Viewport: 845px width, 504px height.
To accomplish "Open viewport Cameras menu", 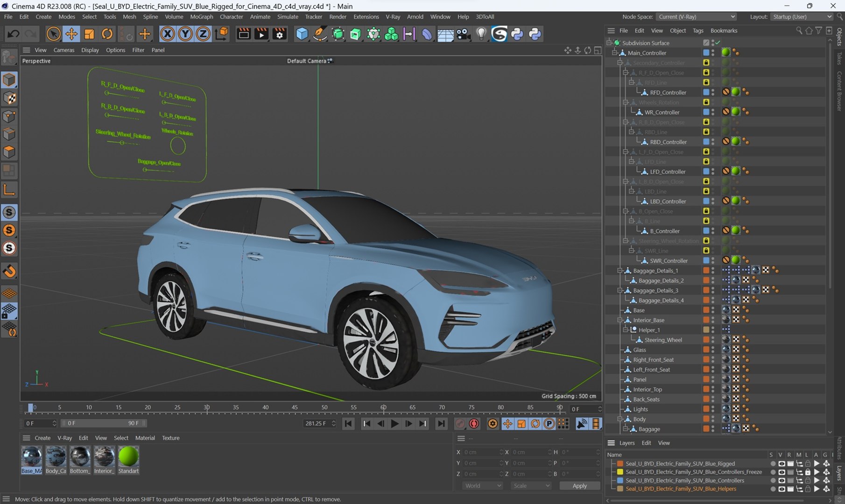I will pos(64,50).
